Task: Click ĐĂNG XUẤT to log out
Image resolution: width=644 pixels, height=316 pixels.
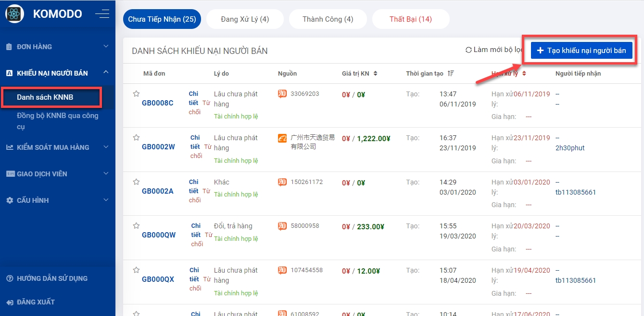Action: coord(36,302)
